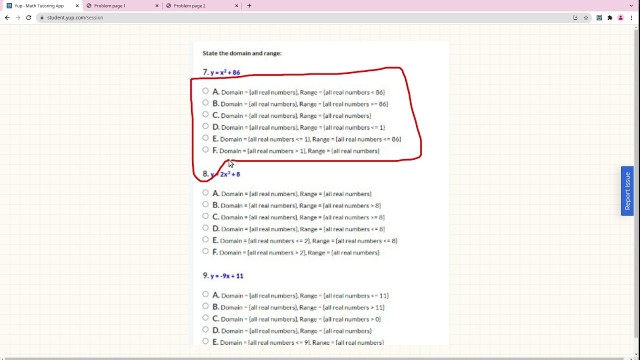Select option A for question 9
The width and height of the screenshot is (640, 360).
[x=205, y=294]
